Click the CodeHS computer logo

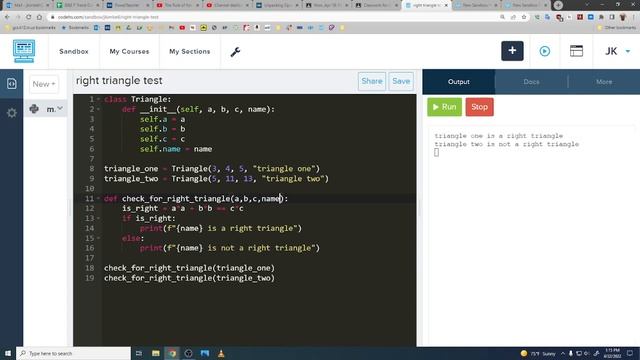point(24,51)
